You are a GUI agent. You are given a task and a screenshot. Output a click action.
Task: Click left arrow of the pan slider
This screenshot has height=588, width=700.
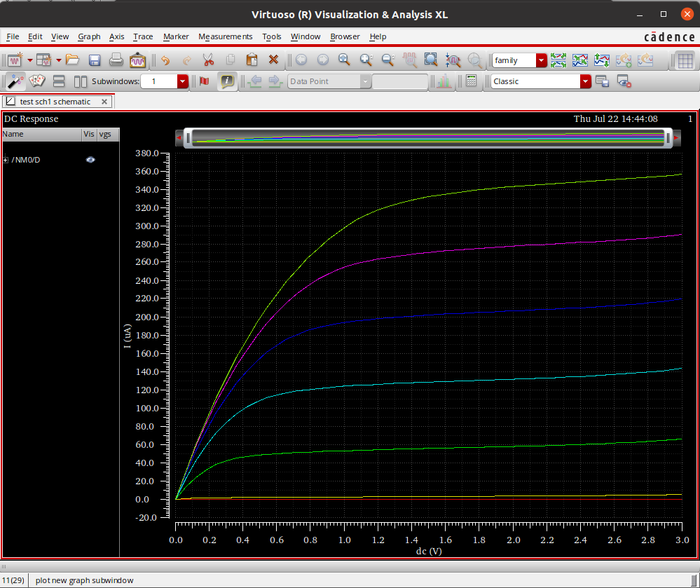click(x=179, y=138)
